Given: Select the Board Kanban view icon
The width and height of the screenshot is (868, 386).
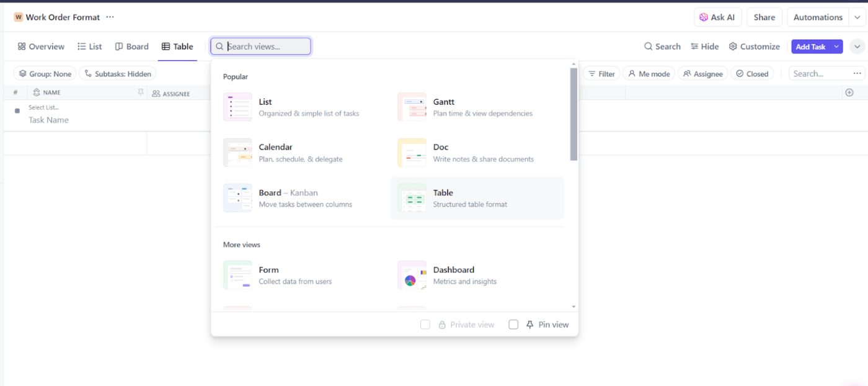Looking at the screenshot, I should [x=237, y=198].
